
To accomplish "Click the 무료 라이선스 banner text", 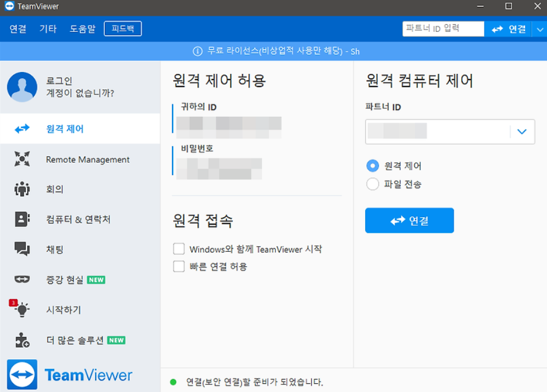I will [x=283, y=51].
